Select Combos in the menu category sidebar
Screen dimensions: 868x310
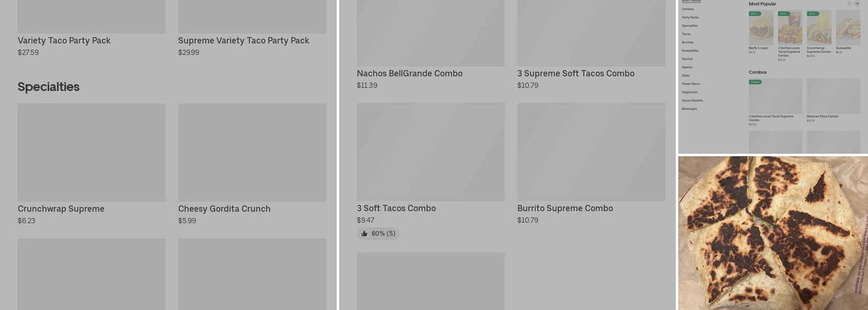tap(688, 9)
